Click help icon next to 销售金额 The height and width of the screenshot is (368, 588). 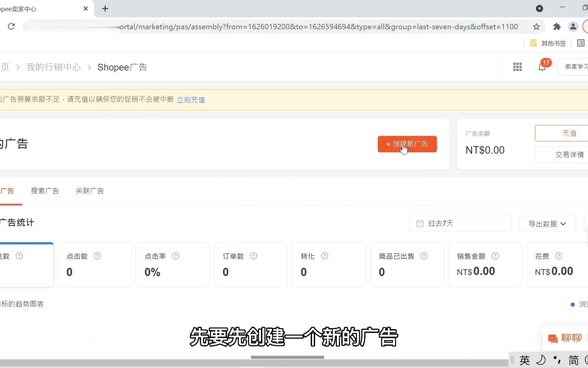point(495,256)
